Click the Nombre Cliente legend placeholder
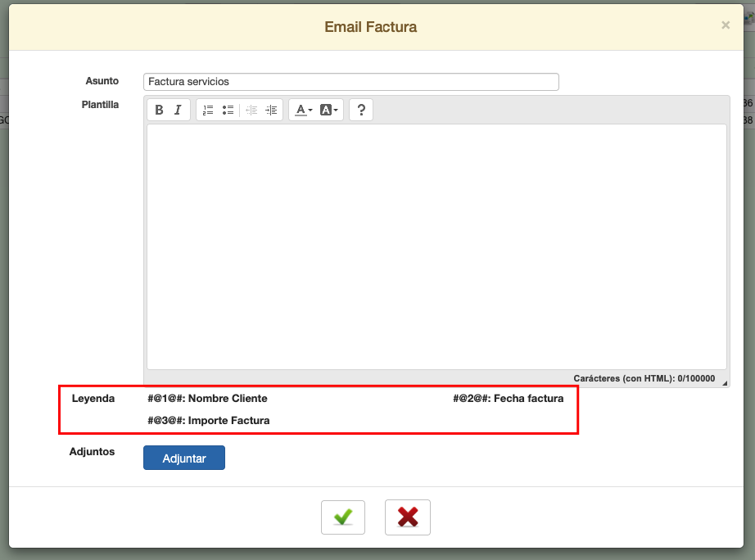Screen dimensions: 755x560 207,399
